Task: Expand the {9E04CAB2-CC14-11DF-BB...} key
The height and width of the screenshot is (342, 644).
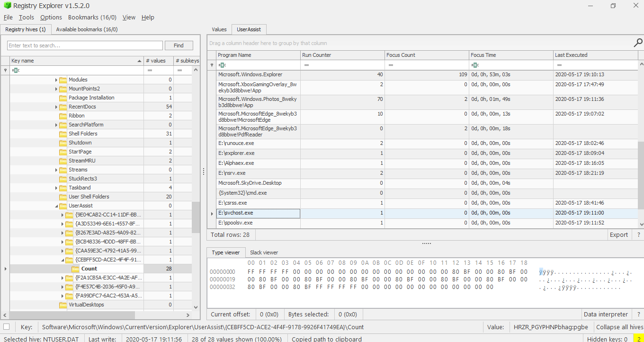Action: tap(63, 215)
